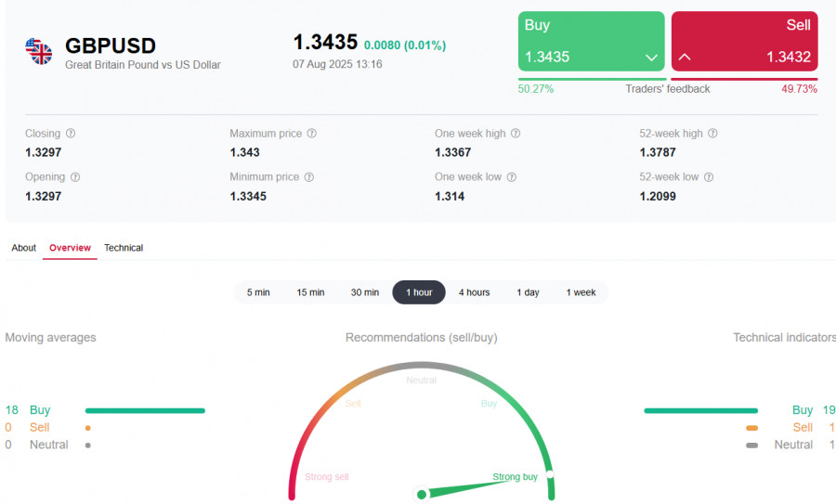836x504 pixels.
Task: Click the One week high info icon
Action: click(516, 133)
